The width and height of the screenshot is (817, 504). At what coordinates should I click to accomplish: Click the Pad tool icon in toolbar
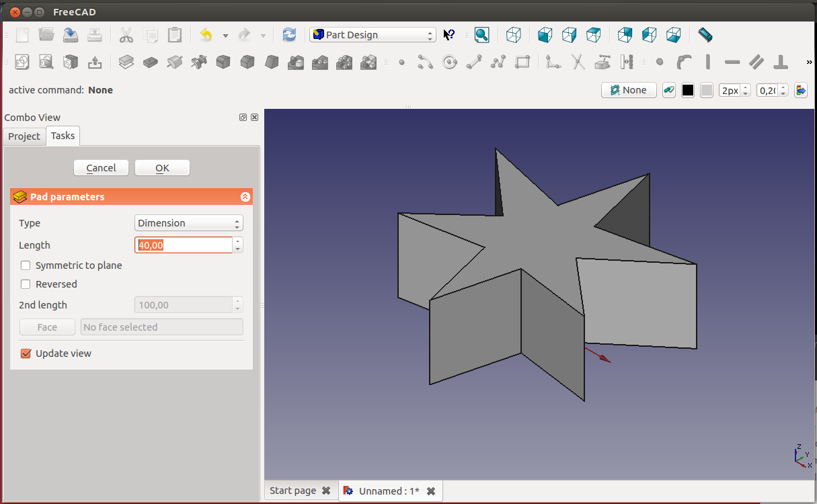click(x=126, y=62)
